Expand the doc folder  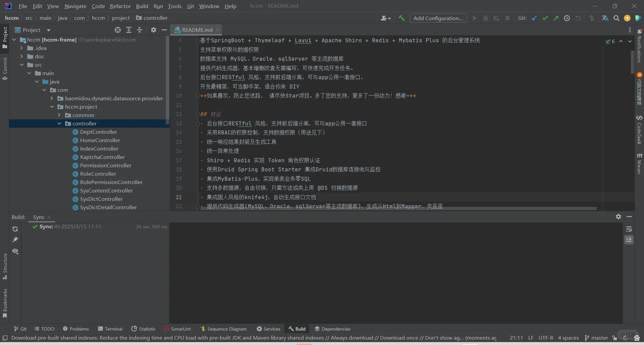point(21,56)
